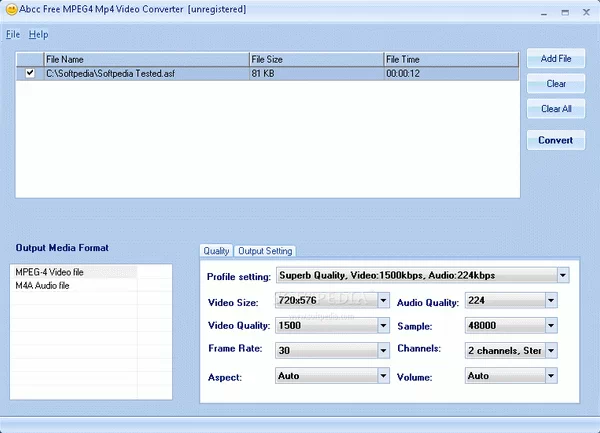Open the Volume dropdown
The height and width of the screenshot is (433, 600).
click(551, 376)
